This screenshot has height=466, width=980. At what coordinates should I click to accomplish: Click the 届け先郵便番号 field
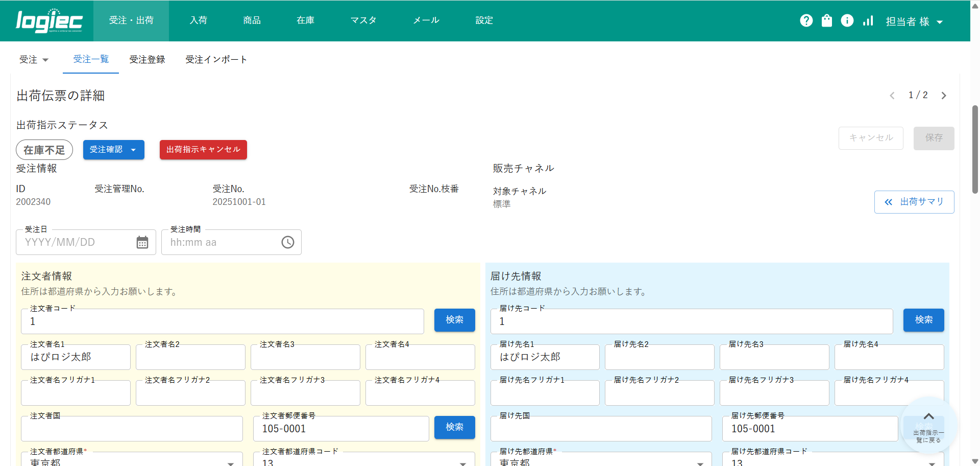coord(810,429)
